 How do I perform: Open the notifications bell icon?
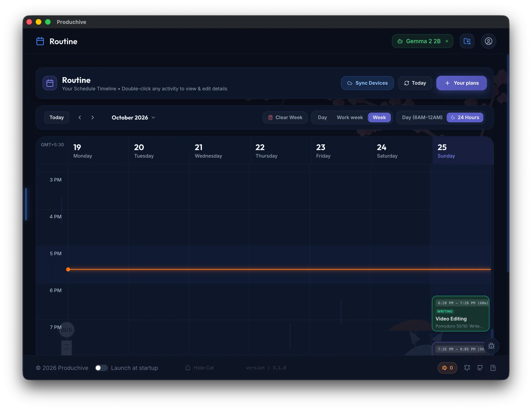coord(467,368)
